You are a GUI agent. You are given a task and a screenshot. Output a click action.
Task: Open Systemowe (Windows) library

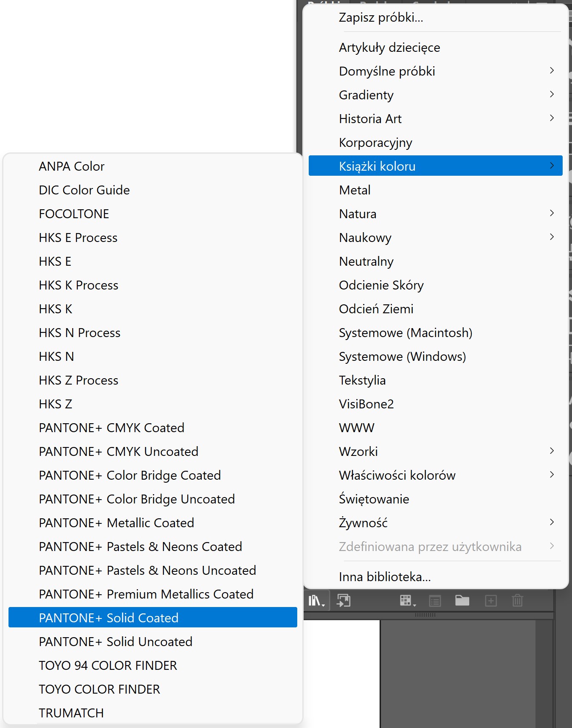435,357
